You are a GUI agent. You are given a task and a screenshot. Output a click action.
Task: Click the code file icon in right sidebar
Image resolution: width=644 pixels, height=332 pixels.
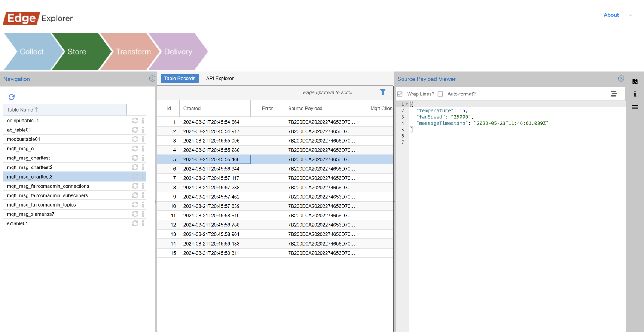click(x=635, y=82)
